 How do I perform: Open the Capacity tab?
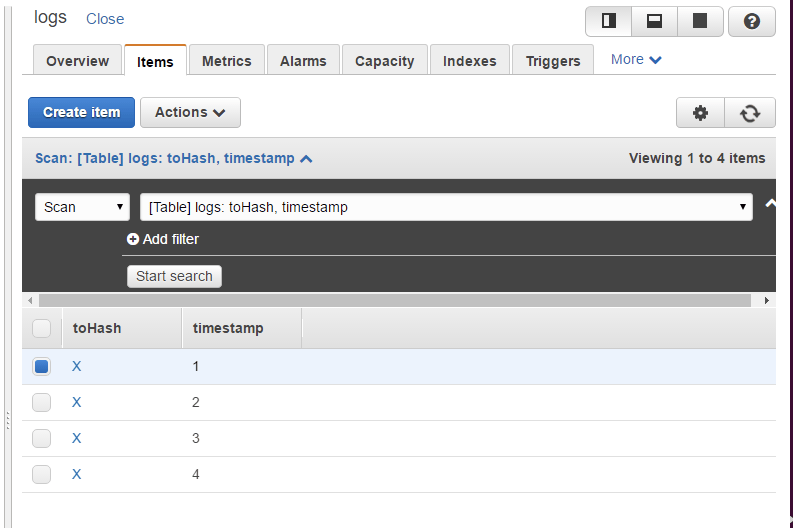tap(385, 61)
